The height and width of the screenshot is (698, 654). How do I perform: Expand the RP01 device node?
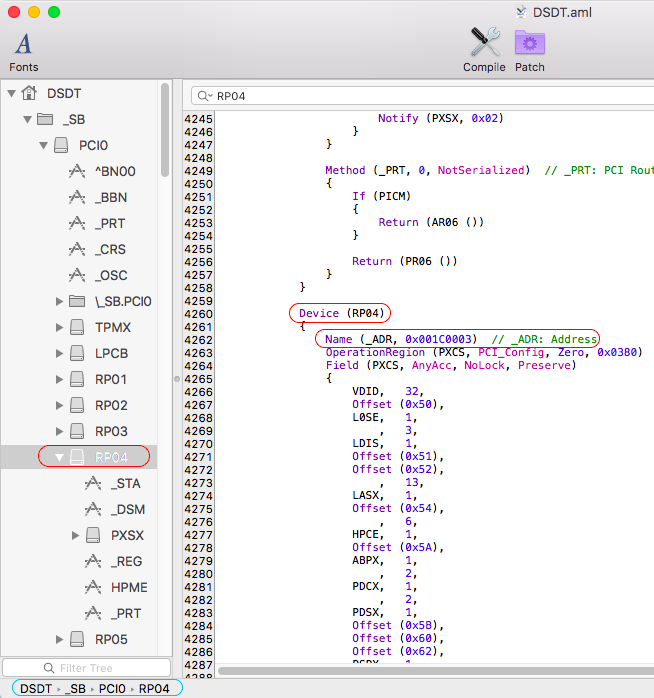pos(59,379)
